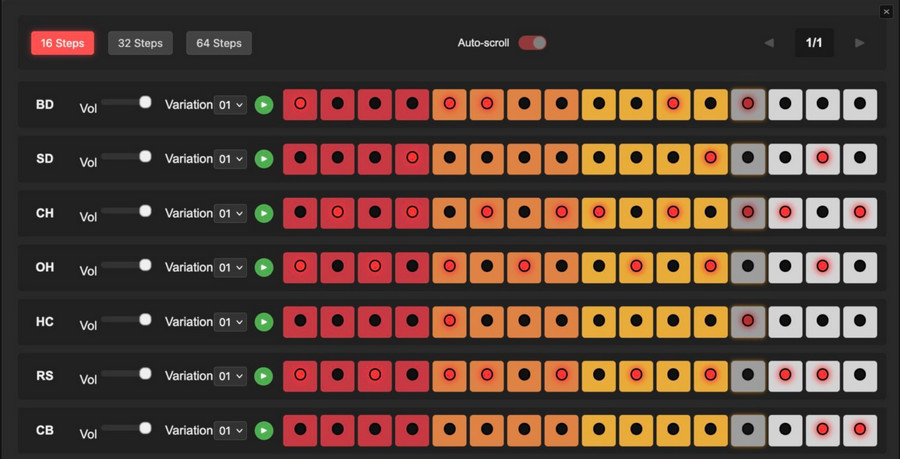Screen dimensions: 900x459
Task: Open the BD Variation dropdown
Action: tap(230, 105)
